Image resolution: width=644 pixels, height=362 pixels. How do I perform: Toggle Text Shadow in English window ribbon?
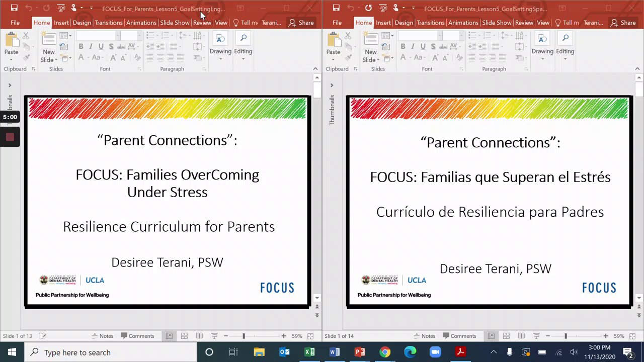(111, 46)
